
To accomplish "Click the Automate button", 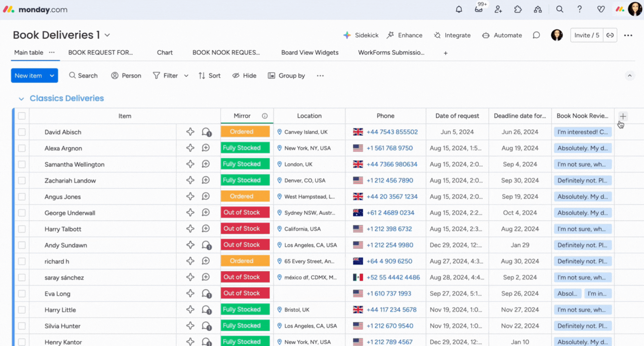I will pyautogui.click(x=502, y=35).
